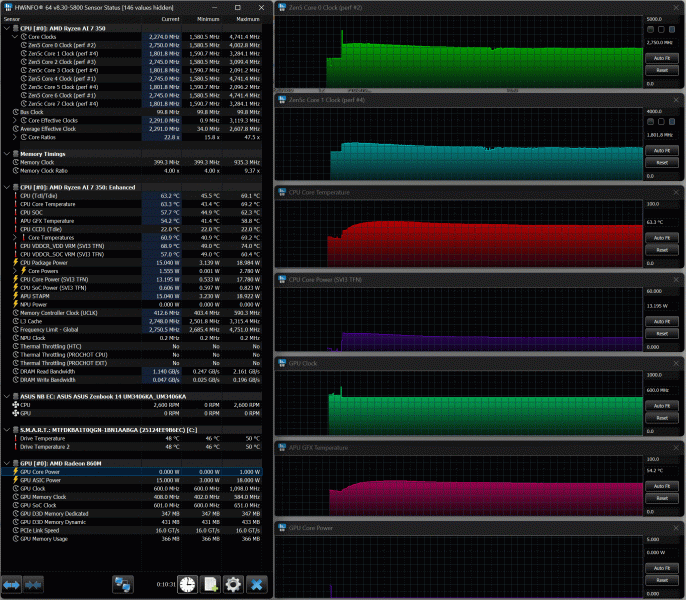The height and width of the screenshot is (600, 686).
Task: Click the fan icon beside CPU RPM row
Action: [16, 405]
